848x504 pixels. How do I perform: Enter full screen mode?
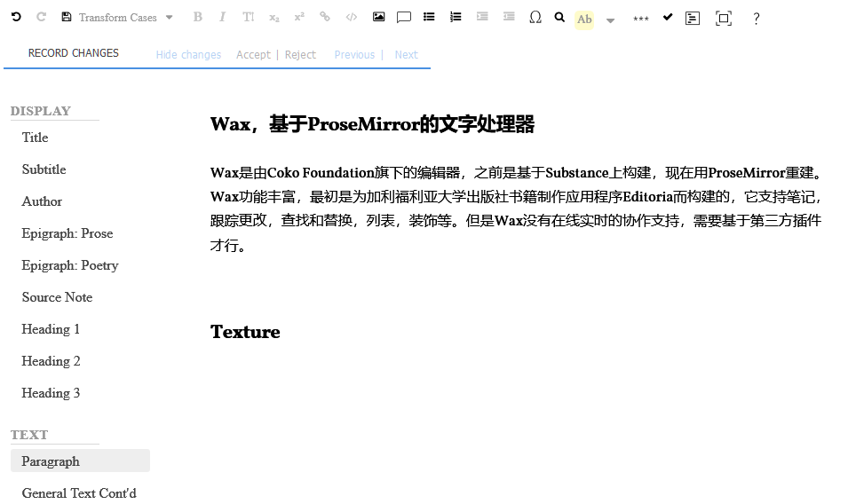[x=724, y=19]
